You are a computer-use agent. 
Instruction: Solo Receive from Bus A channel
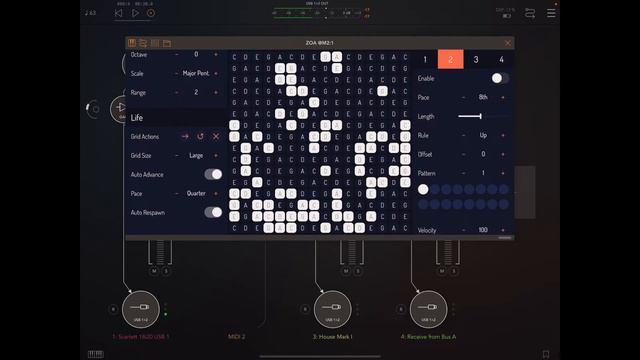[454, 271]
